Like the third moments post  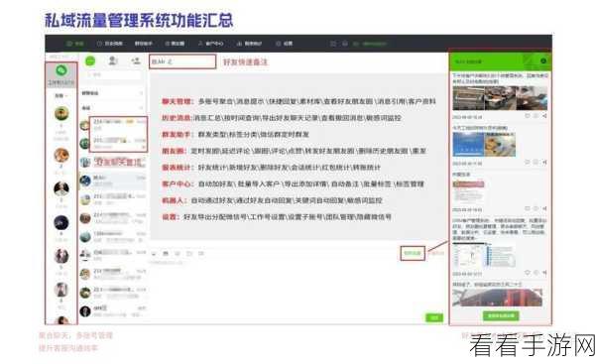pyautogui.click(x=528, y=208)
